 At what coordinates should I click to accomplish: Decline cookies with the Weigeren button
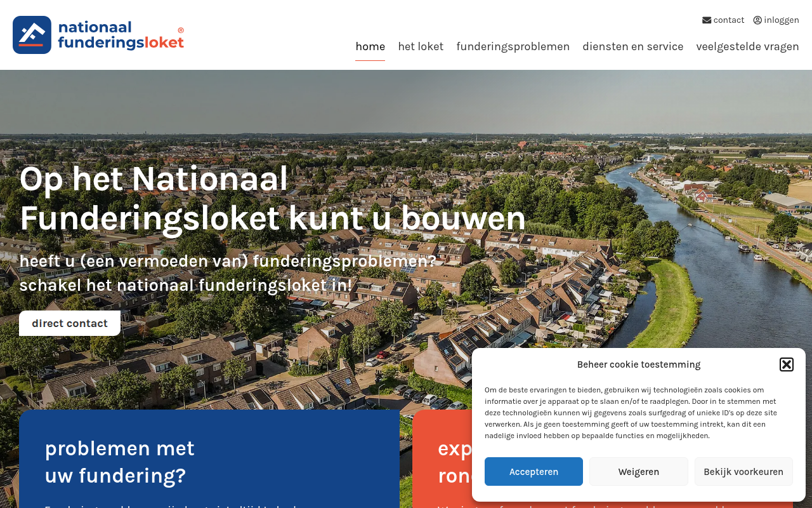tap(639, 472)
